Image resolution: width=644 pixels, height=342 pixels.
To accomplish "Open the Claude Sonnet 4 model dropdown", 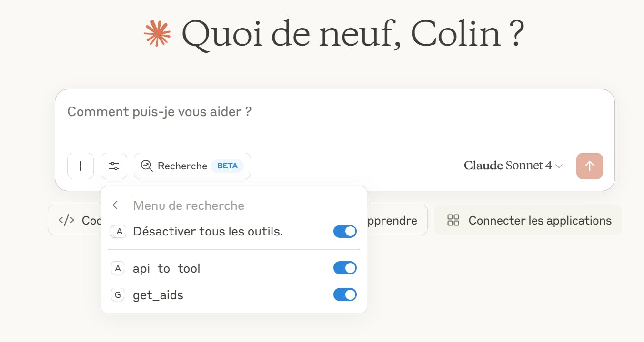I will click(513, 166).
